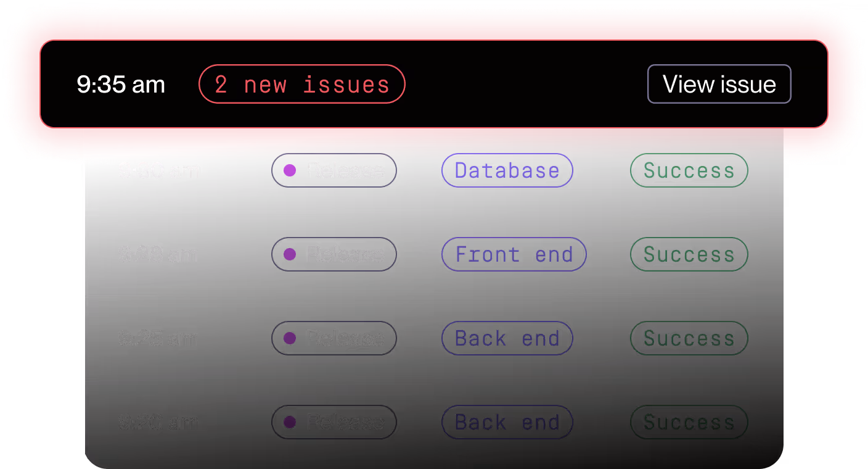The image size is (868, 469).
Task: Click the Success status in the Front end row
Action: coord(689,254)
